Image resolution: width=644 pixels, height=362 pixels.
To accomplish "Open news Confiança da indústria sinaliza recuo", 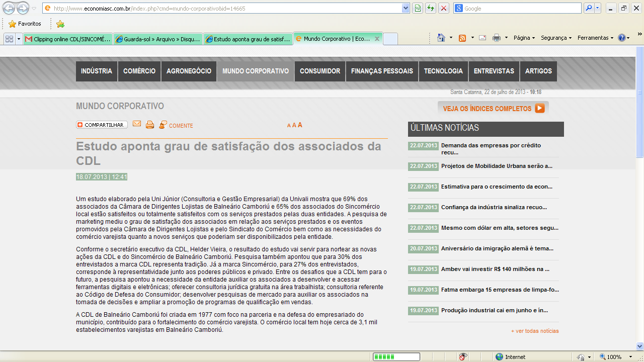I will (x=494, y=207).
